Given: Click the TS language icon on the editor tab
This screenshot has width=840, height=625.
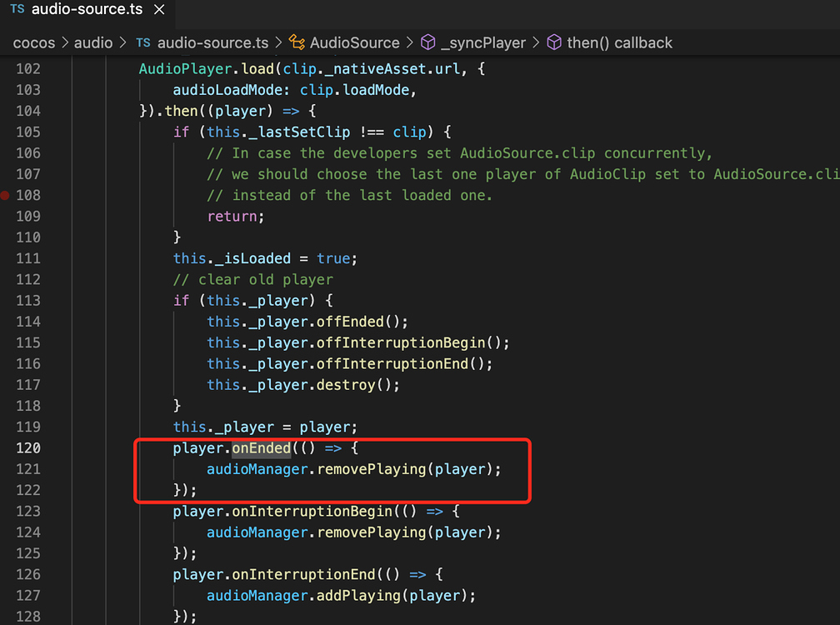Looking at the screenshot, I should (17, 10).
